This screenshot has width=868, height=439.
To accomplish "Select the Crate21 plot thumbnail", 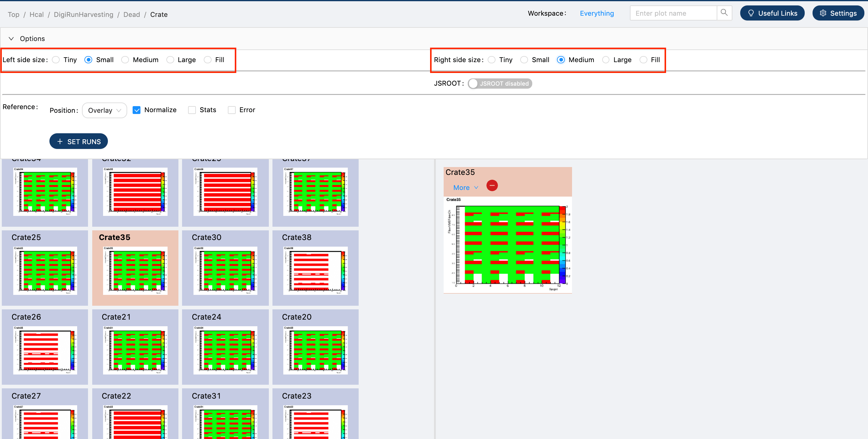I will click(135, 350).
